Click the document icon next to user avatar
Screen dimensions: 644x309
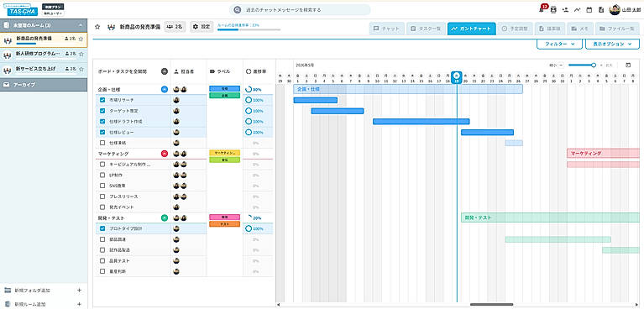click(601, 9)
